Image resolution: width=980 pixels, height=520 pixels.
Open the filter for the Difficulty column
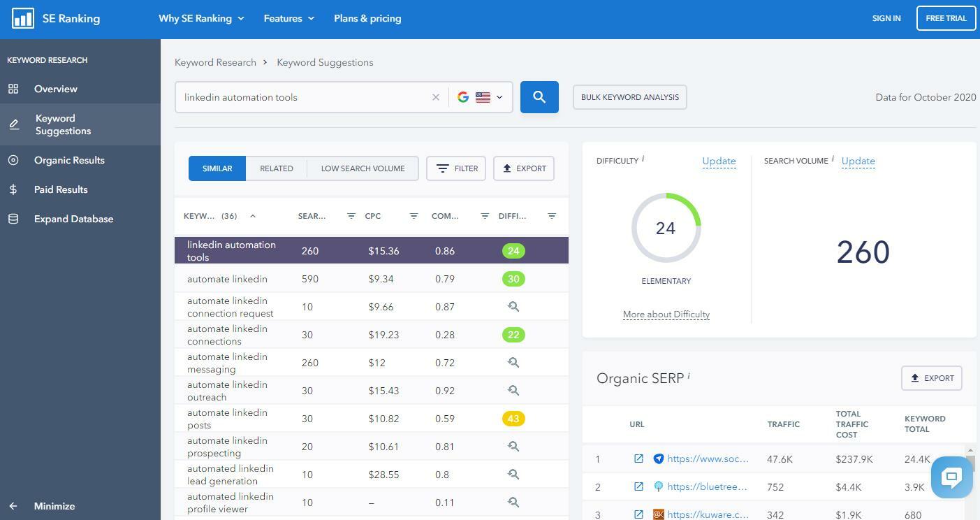click(552, 216)
